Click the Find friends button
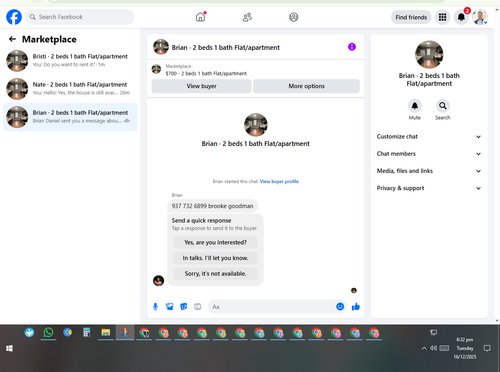Image resolution: width=500 pixels, height=372 pixels. click(411, 17)
